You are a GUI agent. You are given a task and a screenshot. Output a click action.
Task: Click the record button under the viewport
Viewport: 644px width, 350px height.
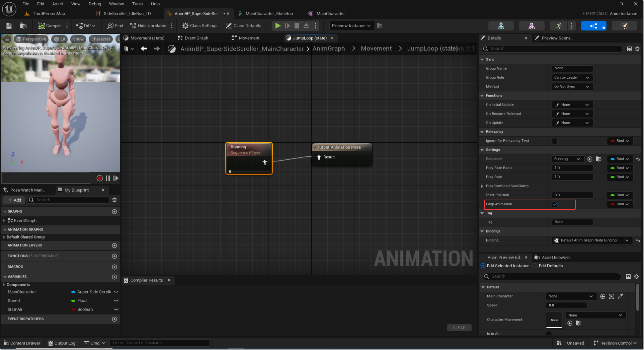pyautogui.click(x=99, y=178)
